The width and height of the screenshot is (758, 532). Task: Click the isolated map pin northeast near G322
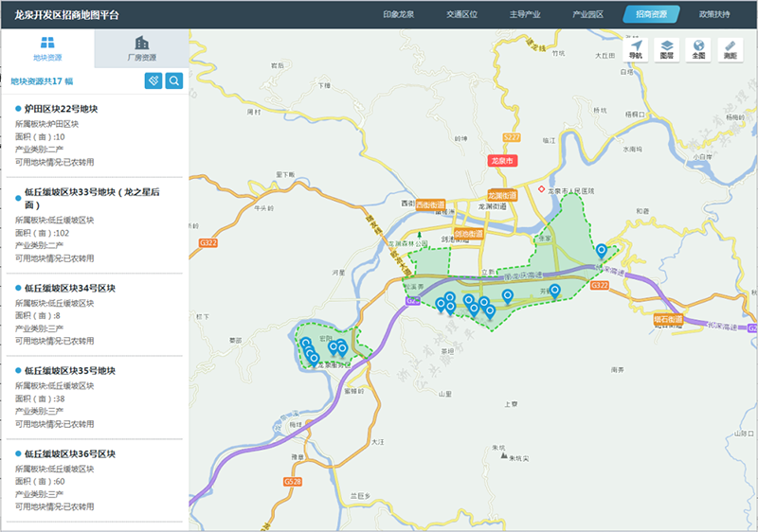(x=602, y=250)
